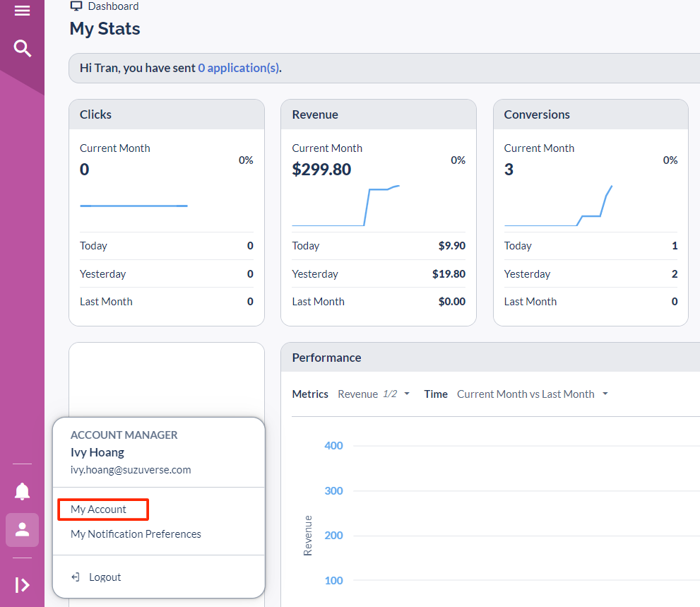Click the Dashboard monitor icon
This screenshot has height=607, width=700.
click(76, 6)
